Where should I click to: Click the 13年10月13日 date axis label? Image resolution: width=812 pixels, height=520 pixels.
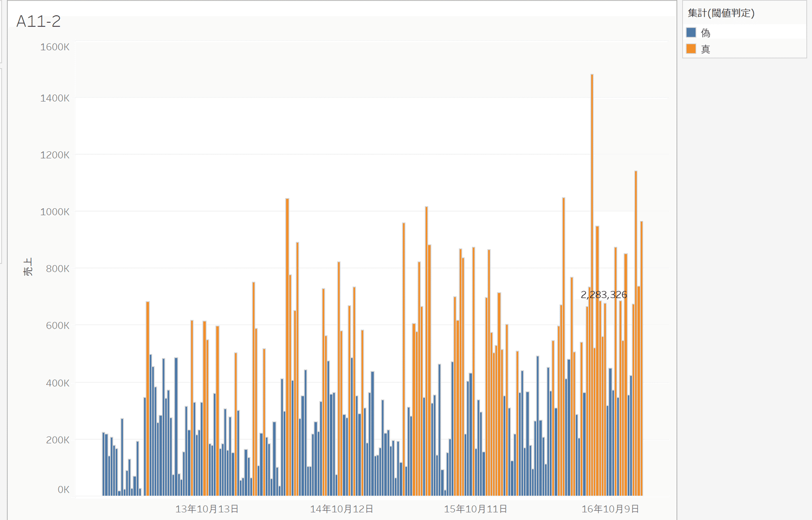tap(207, 509)
